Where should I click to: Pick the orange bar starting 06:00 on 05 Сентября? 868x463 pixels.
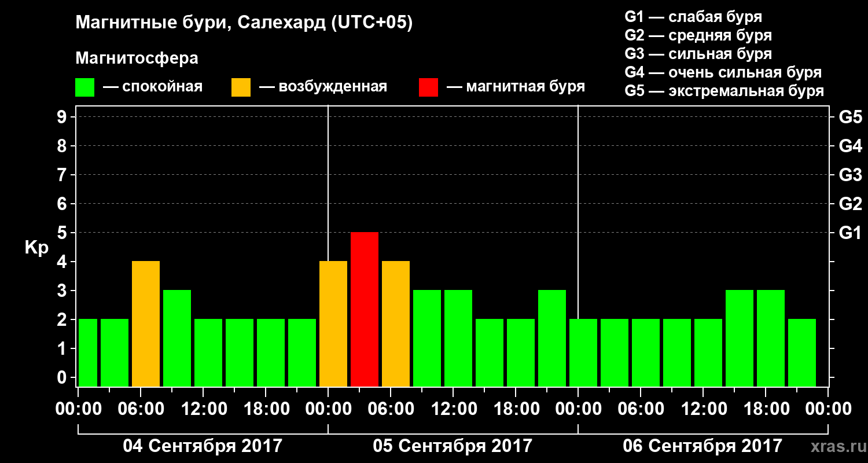[x=396, y=324]
